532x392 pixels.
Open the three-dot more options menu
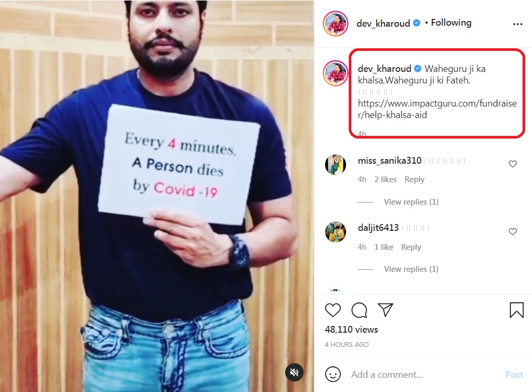pos(517,24)
